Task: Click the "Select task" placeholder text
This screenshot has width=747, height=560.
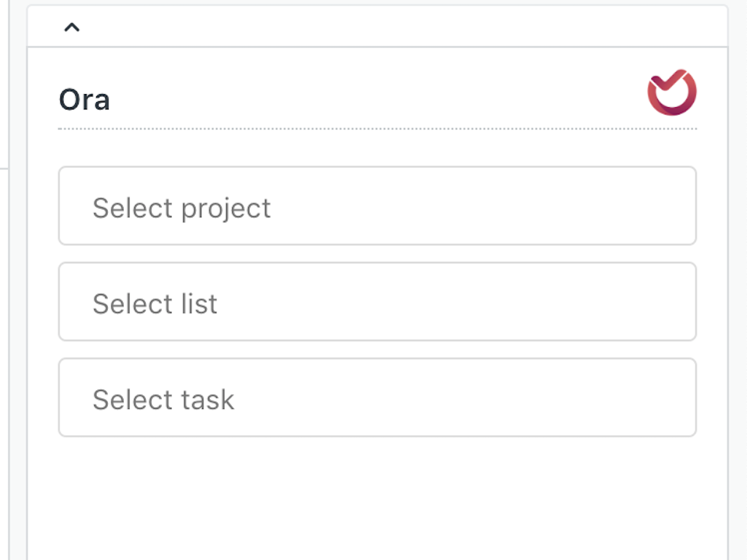Action: pyautogui.click(x=163, y=400)
